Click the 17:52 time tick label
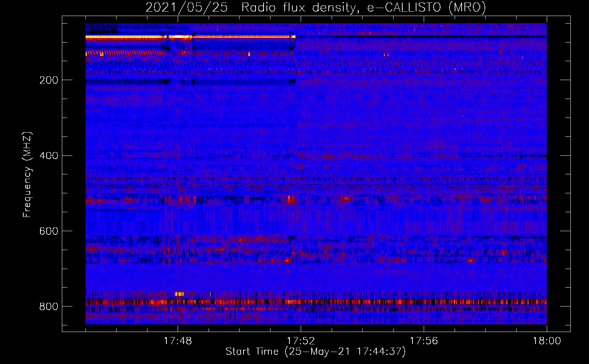 pyautogui.click(x=301, y=341)
